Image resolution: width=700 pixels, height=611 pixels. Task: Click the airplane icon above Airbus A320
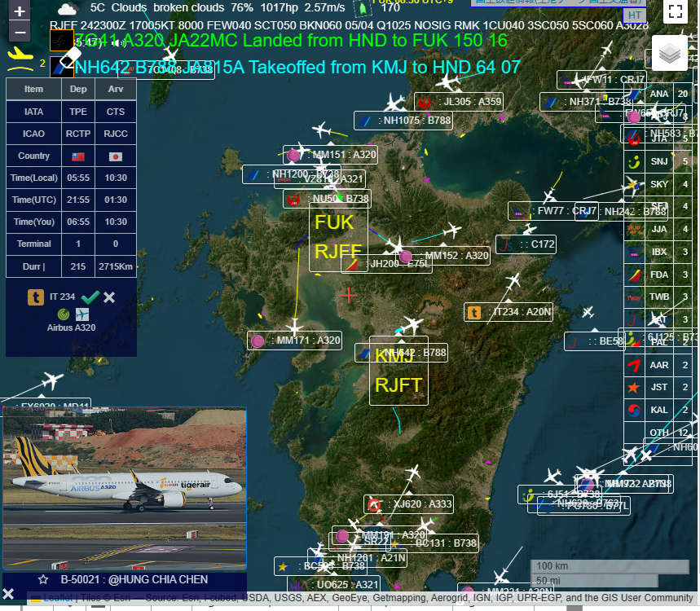(x=82, y=314)
